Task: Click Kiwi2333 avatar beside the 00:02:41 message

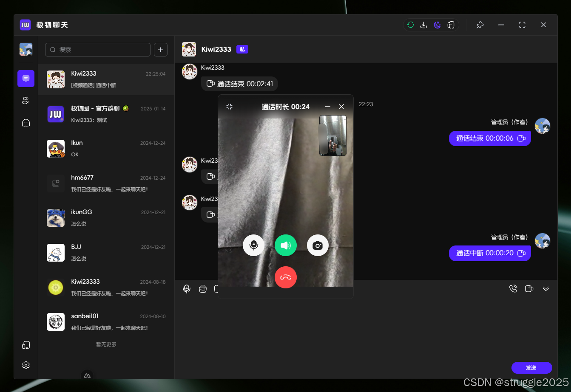Action: click(x=190, y=72)
